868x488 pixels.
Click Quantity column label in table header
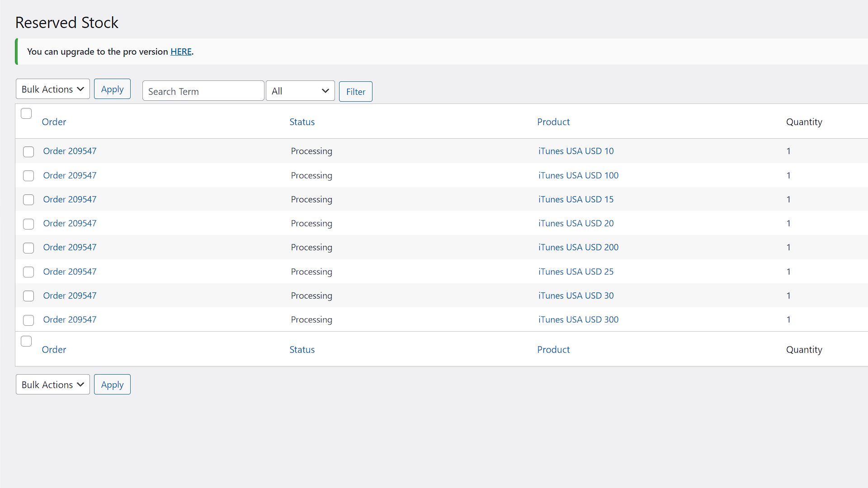(x=804, y=122)
